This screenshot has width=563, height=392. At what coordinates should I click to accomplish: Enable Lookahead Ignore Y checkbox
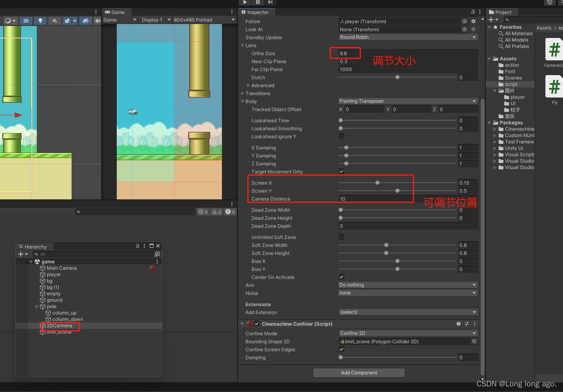341,136
